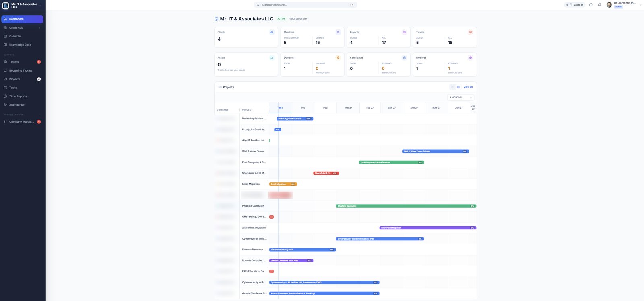Click the Projects card folder icon
The height and width of the screenshot is (301, 644).
[405, 32]
